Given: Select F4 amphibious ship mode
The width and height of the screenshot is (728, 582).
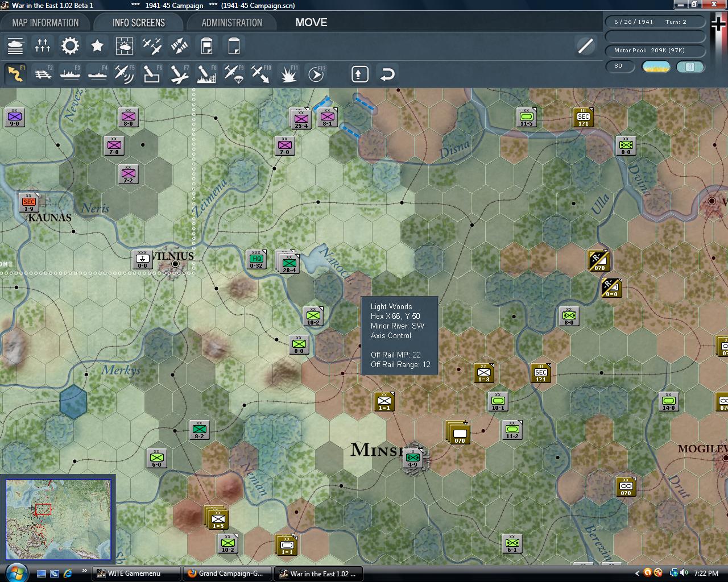Looking at the screenshot, I should (x=97, y=74).
